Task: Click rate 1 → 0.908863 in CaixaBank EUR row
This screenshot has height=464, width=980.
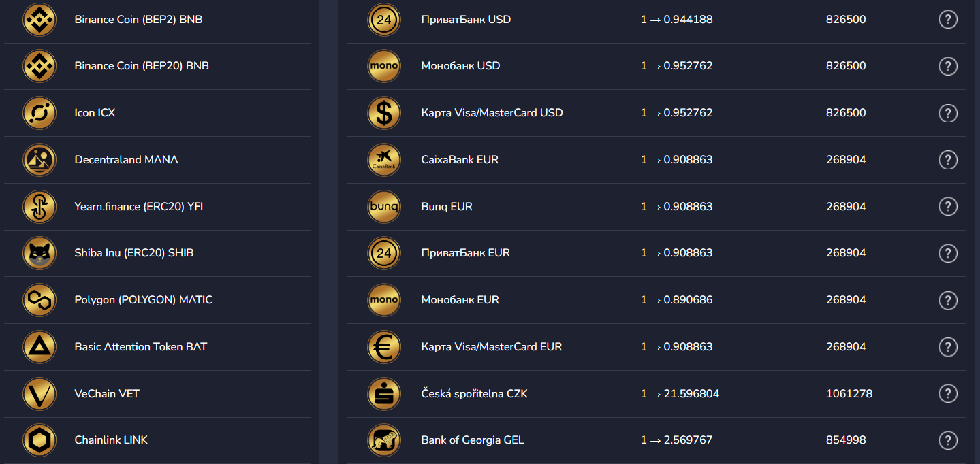Action: (676, 160)
